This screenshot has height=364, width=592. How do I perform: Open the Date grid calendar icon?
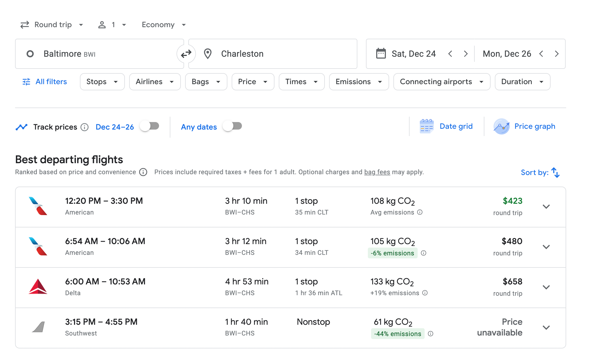coord(427,126)
